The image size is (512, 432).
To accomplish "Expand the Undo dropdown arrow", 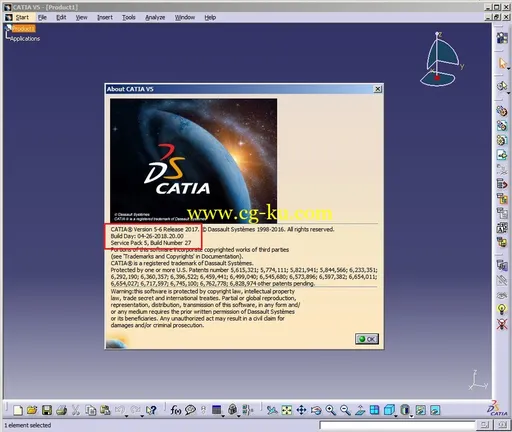I will point(126,416).
